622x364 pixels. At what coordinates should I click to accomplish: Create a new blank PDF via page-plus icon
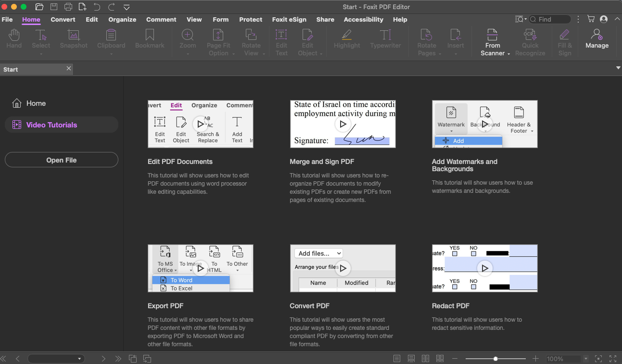[83, 7]
